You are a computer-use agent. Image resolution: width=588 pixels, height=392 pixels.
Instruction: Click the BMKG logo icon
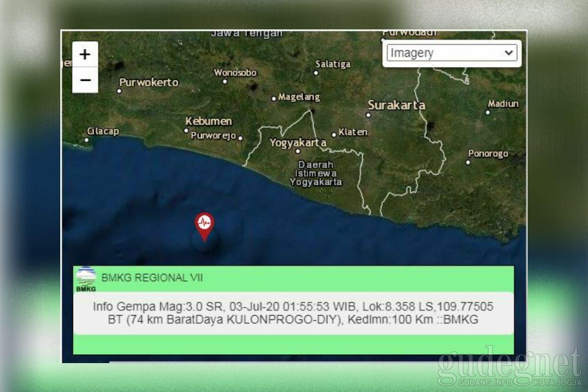(86, 279)
